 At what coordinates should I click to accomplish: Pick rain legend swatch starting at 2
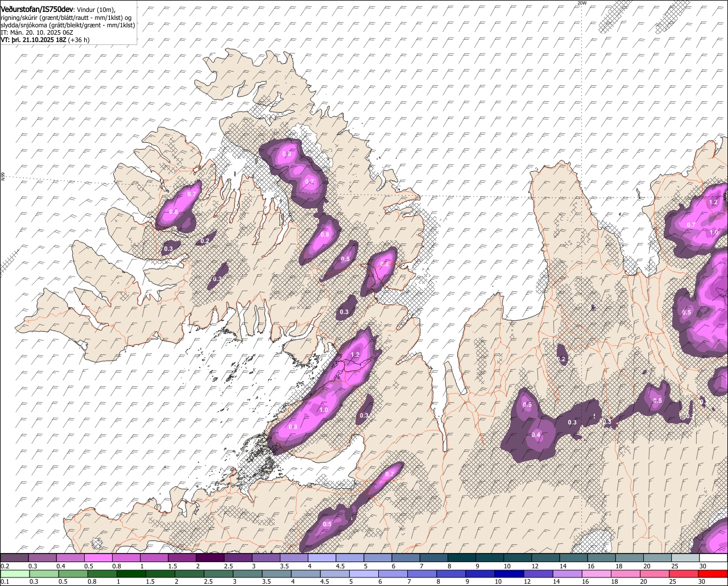189,573
